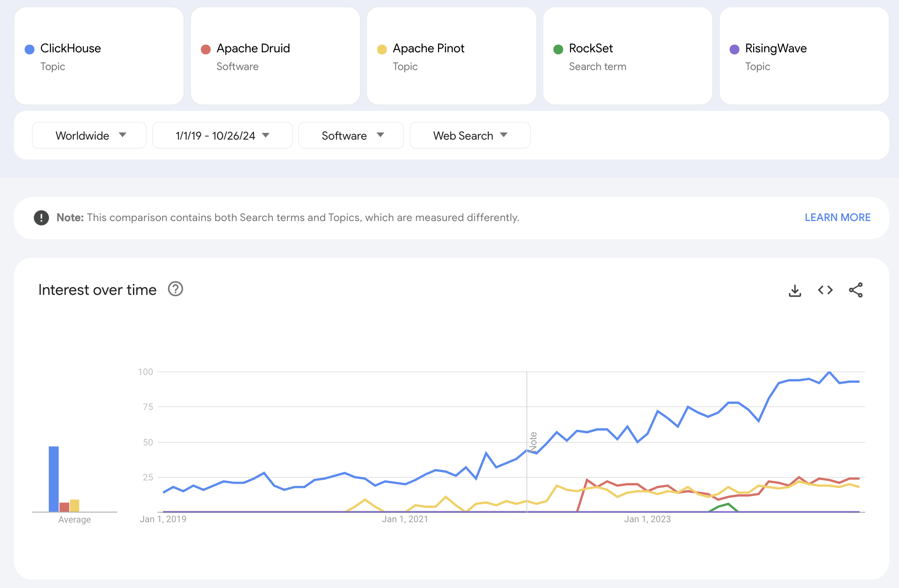Select the Apache Druid term card

click(x=275, y=56)
